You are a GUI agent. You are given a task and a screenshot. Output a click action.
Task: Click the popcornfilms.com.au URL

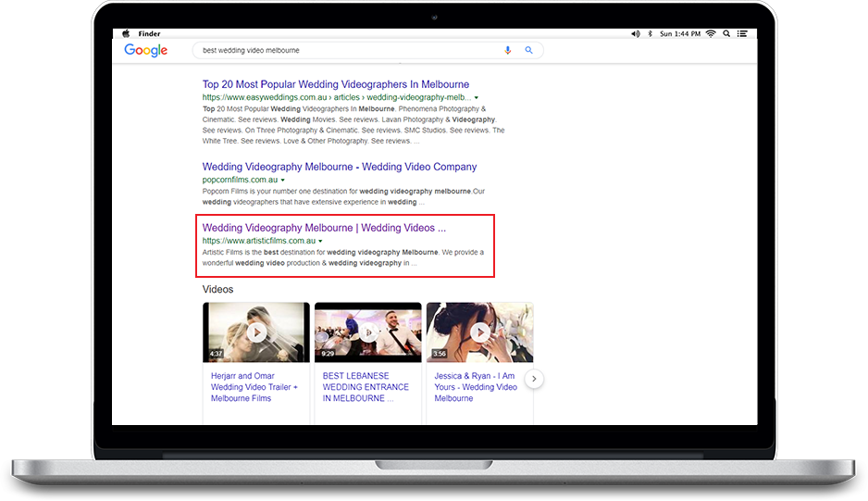pyautogui.click(x=240, y=180)
